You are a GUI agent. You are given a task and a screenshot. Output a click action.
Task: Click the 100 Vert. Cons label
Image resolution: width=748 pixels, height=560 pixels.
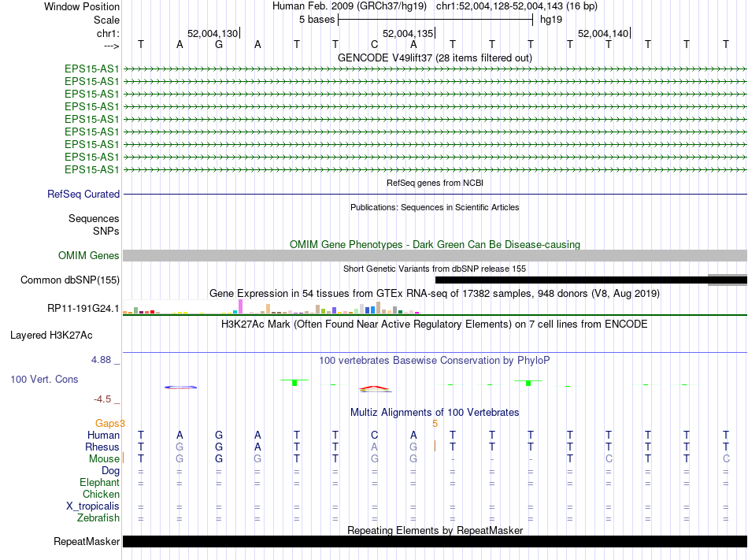point(44,379)
